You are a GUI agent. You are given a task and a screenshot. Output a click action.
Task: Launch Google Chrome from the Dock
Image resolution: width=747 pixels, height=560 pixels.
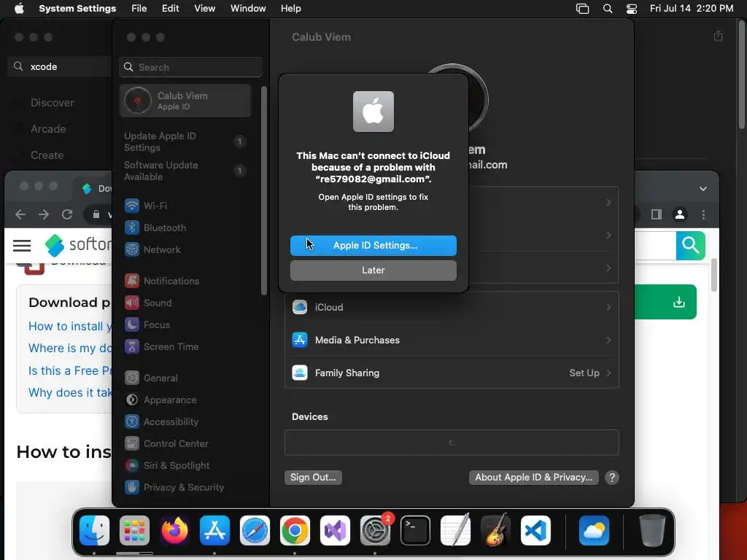tap(295, 531)
